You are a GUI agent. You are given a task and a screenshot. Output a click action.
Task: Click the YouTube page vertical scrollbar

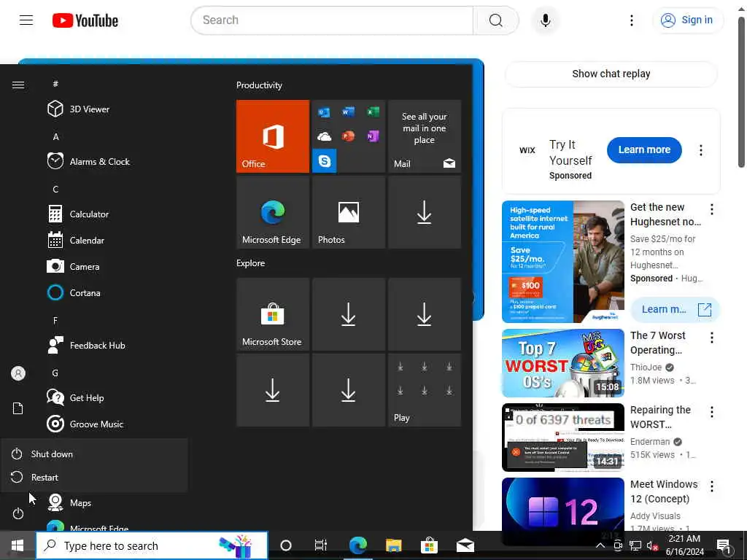tap(741, 93)
